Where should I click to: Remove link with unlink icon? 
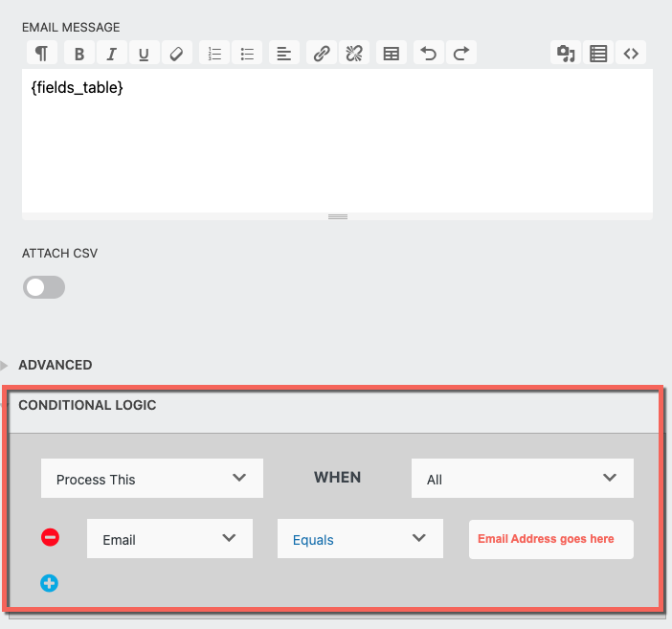click(x=354, y=54)
